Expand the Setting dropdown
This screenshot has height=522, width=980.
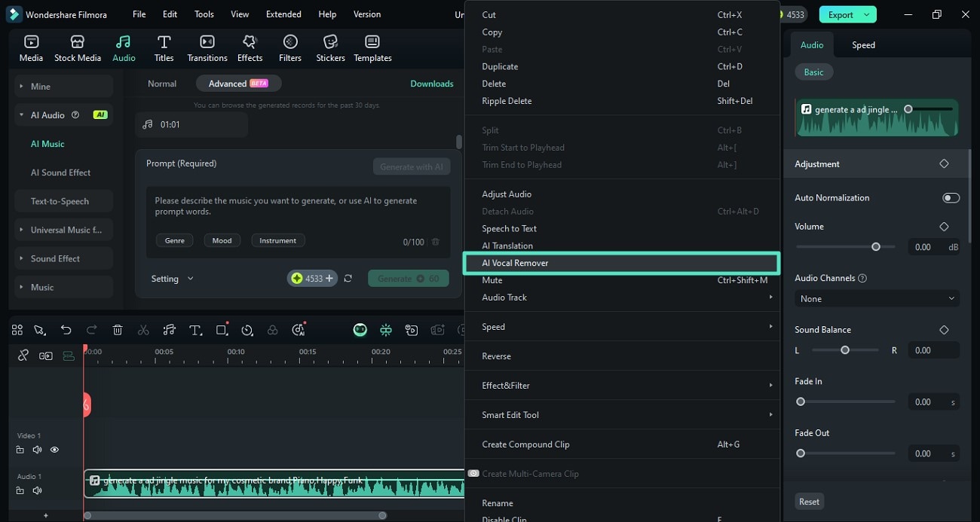pos(172,279)
